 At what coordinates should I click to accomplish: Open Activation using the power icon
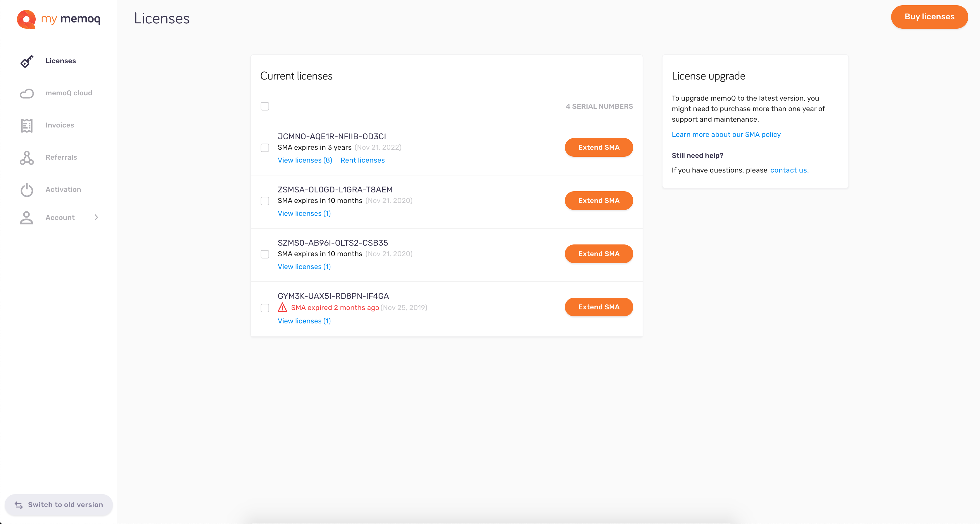[x=26, y=190]
